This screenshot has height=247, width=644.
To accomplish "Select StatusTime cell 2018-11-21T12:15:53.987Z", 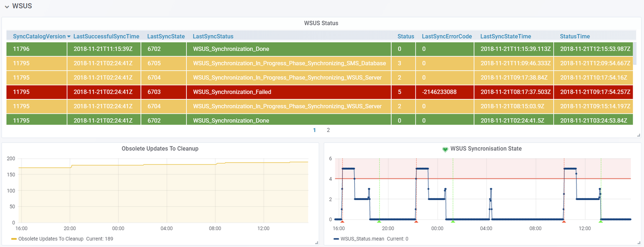I will point(593,49).
